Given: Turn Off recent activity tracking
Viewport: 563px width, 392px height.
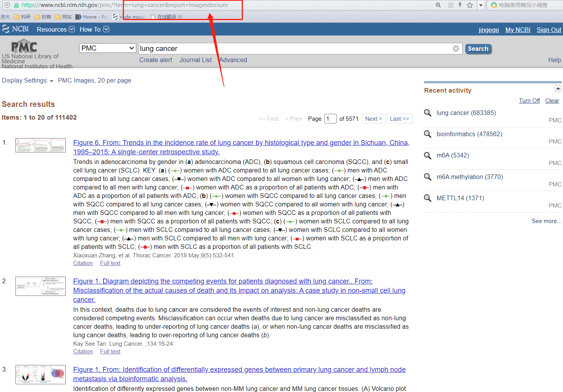Looking at the screenshot, I should 529,101.
